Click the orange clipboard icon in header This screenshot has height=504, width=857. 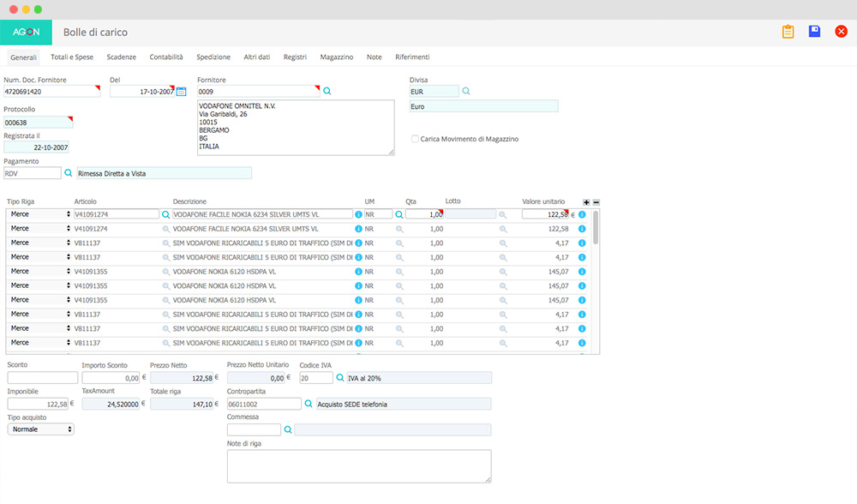click(788, 32)
